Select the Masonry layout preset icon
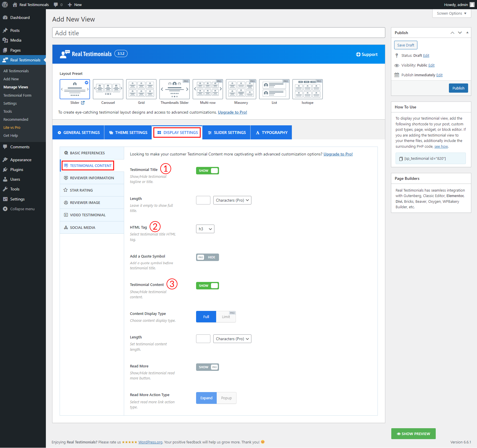Screen dimensions: 477x448 241,89
